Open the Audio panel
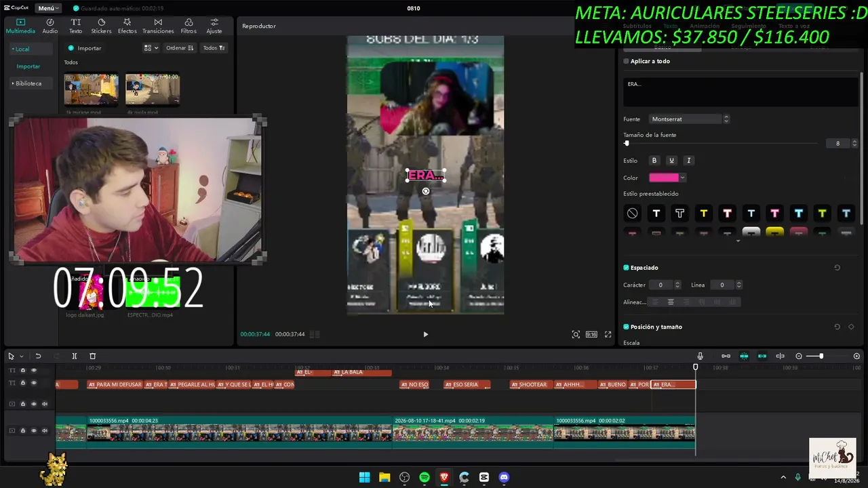Image resolution: width=868 pixels, height=488 pixels. click(50, 26)
